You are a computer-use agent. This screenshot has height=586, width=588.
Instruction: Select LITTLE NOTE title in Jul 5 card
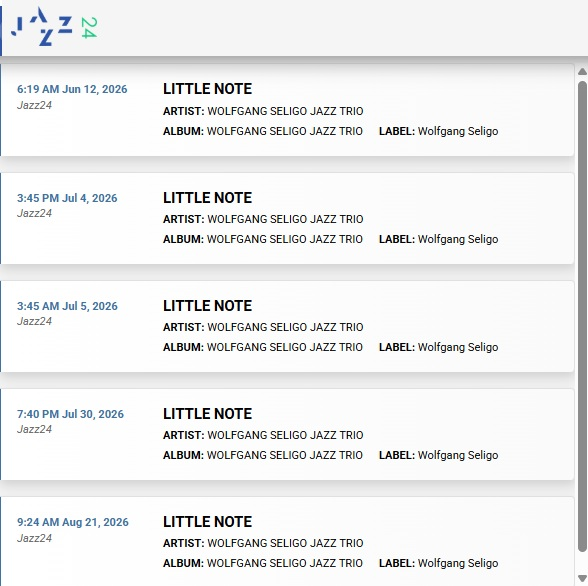click(x=207, y=306)
